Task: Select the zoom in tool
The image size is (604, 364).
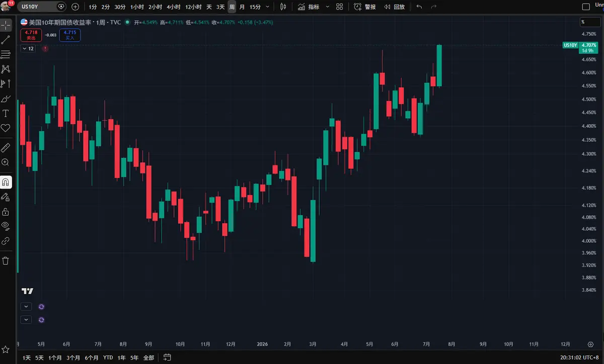Action: (x=6, y=162)
